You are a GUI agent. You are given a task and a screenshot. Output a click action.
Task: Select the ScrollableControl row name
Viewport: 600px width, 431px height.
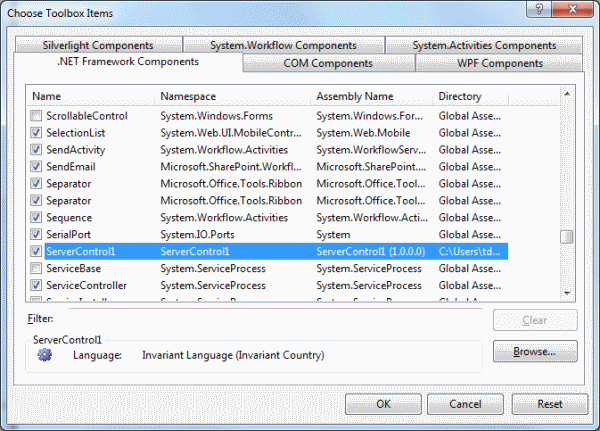click(87, 116)
